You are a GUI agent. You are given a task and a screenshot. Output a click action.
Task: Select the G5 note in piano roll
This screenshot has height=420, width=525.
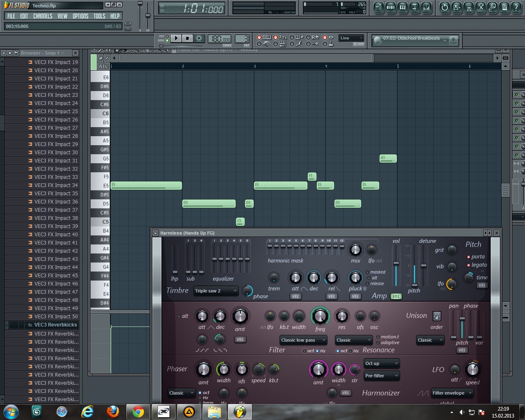[x=388, y=158]
